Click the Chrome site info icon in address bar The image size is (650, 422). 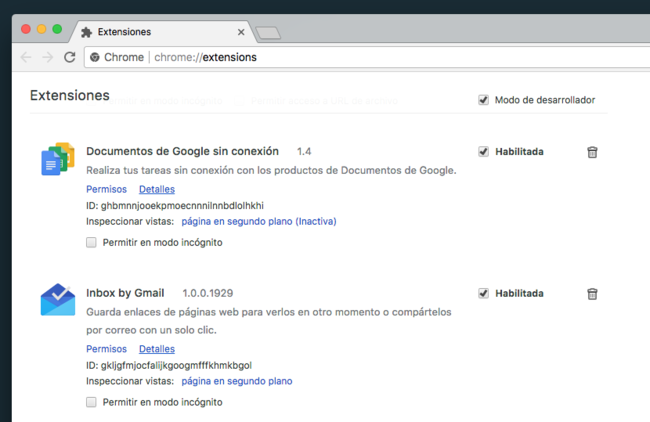95,57
